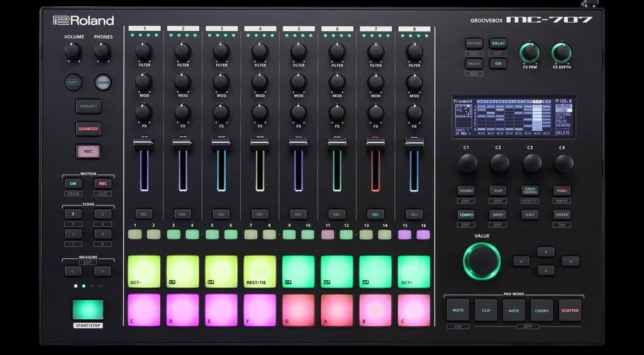Tap the left arrow beside the VALUE dial
This screenshot has height=355, width=644.
521,261
